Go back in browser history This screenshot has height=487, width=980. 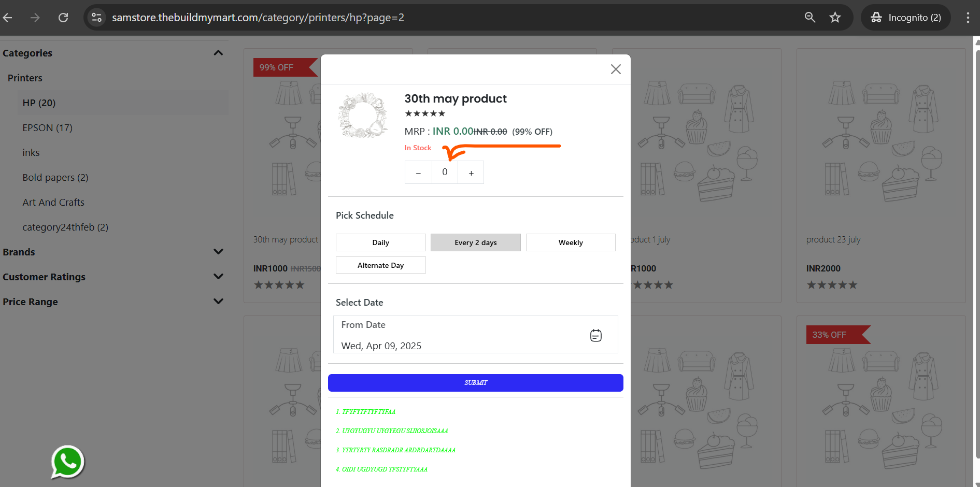coord(8,18)
